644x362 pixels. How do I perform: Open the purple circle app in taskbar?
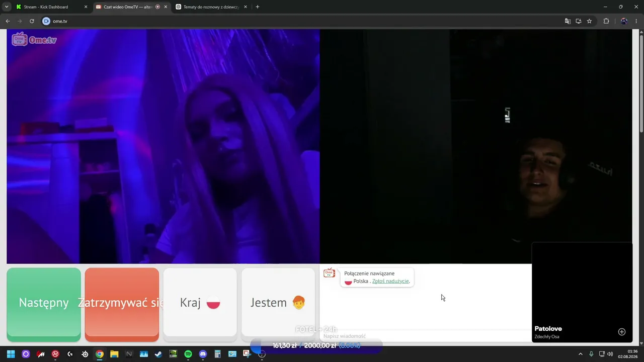tap(26, 354)
